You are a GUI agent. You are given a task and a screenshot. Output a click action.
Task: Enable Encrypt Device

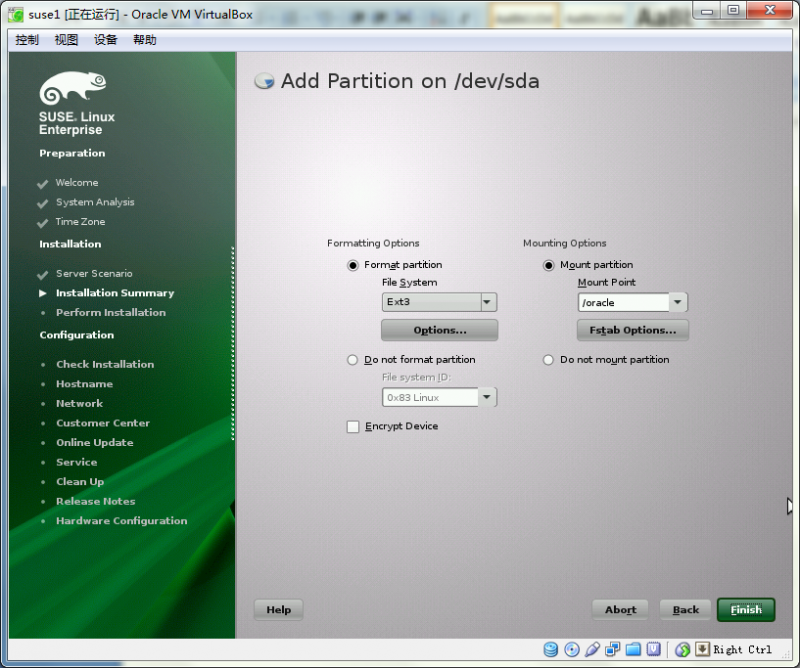(x=352, y=426)
